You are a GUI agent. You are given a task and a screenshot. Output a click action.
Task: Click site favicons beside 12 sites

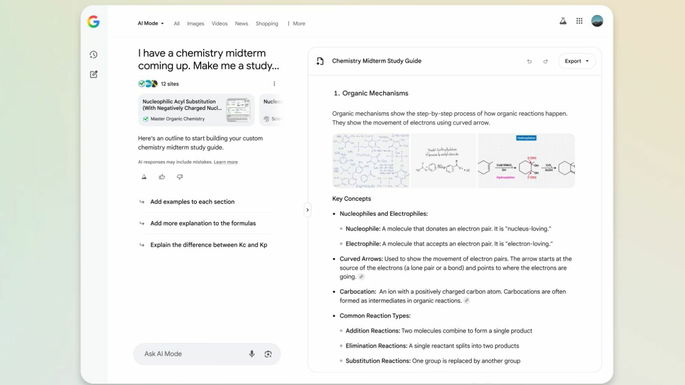[148, 83]
